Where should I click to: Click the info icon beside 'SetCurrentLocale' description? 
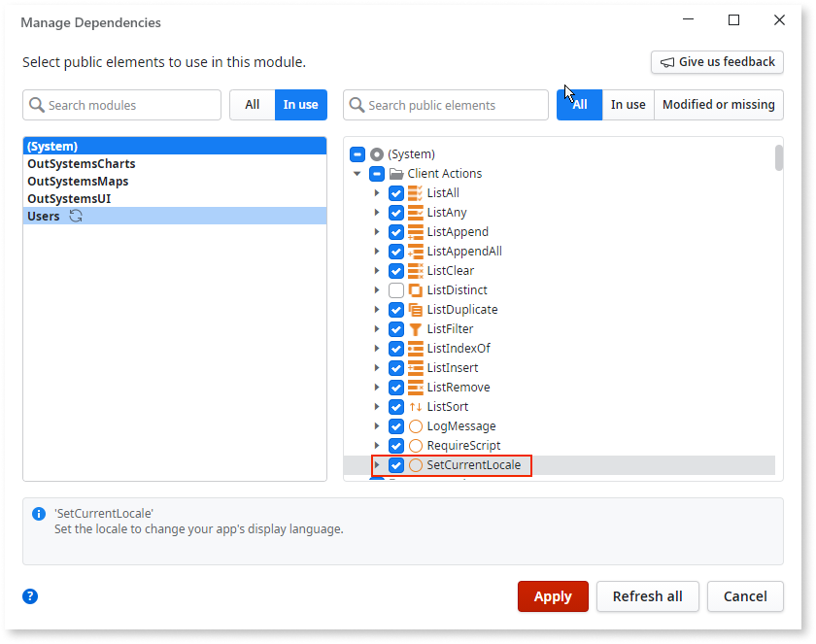click(37, 513)
